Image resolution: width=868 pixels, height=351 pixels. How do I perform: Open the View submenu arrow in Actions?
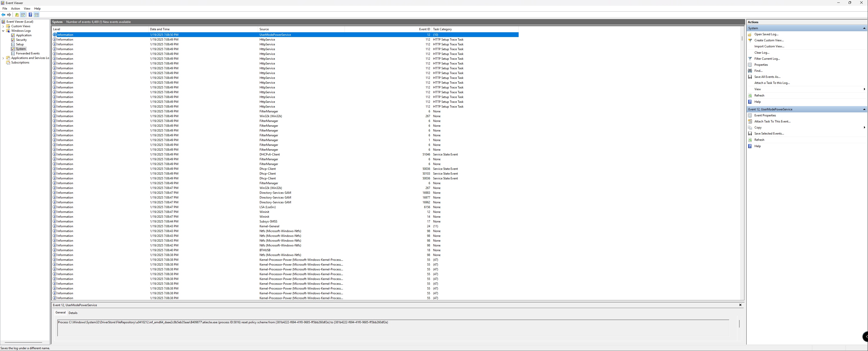click(x=864, y=89)
